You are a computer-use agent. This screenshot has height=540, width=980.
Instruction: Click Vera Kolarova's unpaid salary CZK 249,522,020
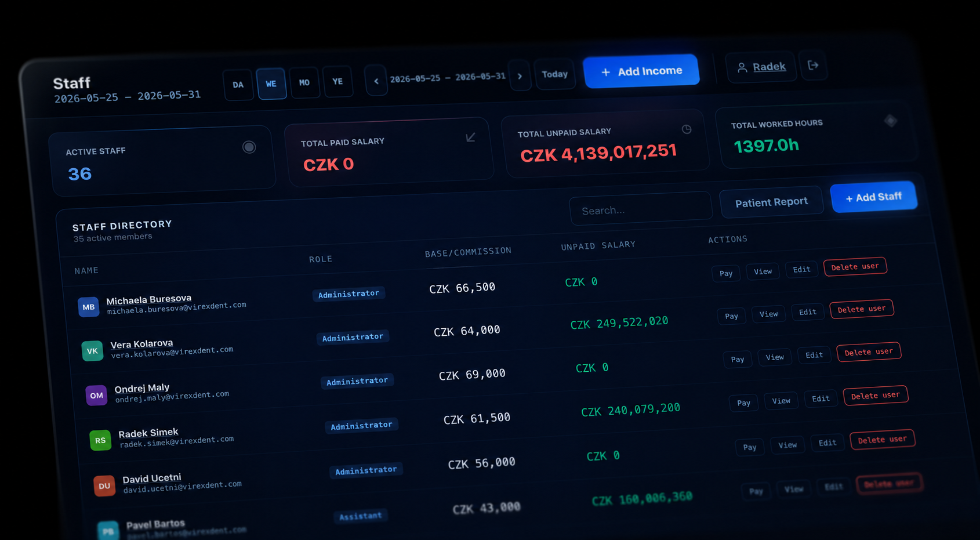[619, 322]
